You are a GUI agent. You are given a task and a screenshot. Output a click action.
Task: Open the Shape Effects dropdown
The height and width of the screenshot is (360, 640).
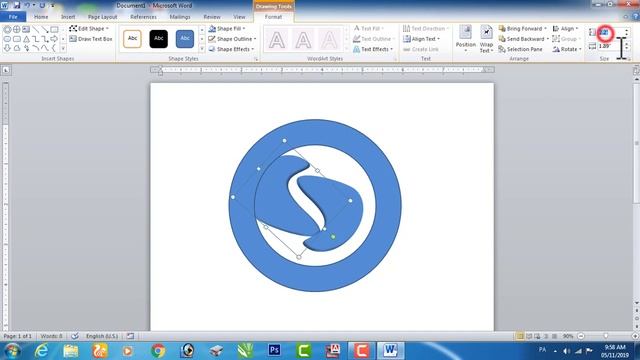(231, 49)
